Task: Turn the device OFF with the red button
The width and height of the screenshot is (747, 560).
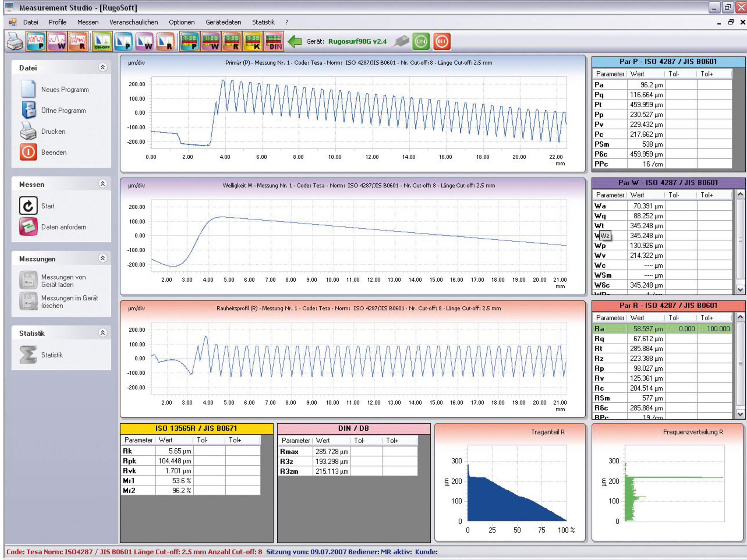Action: [442, 41]
